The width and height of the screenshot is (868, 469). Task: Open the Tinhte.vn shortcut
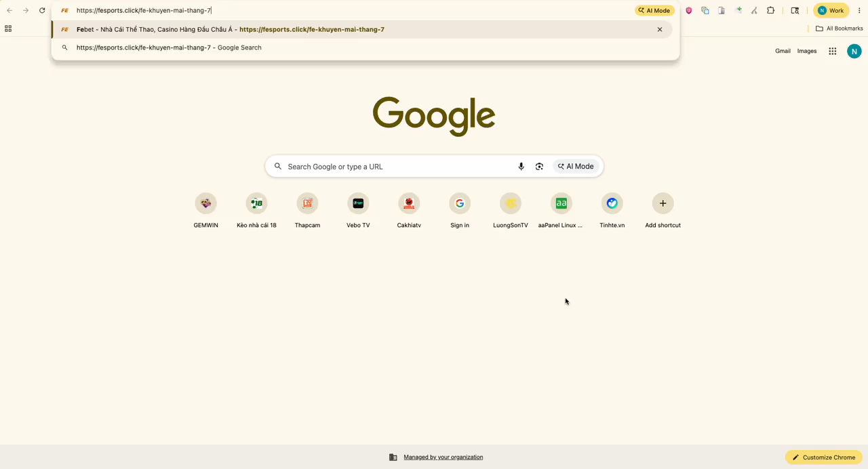(x=612, y=211)
